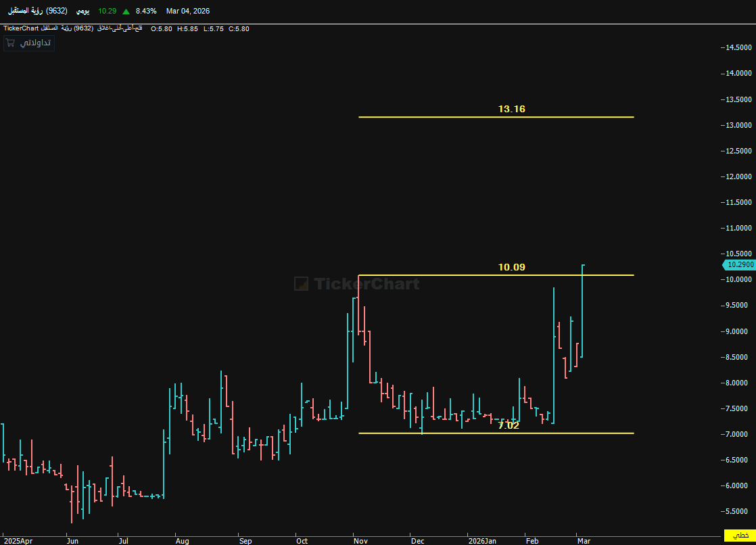Click the Jul time axis label
756x545 pixels.
pyautogui.click(x=124, y=541)
